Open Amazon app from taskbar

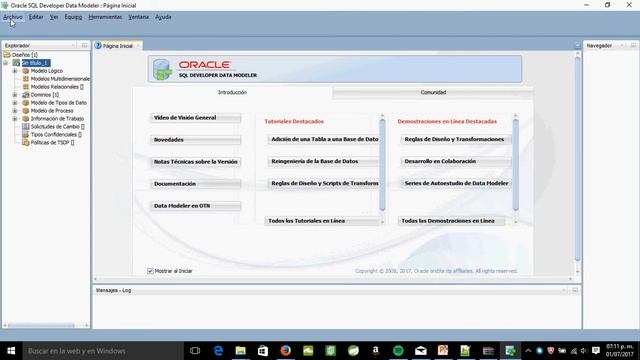pos(376,351)
